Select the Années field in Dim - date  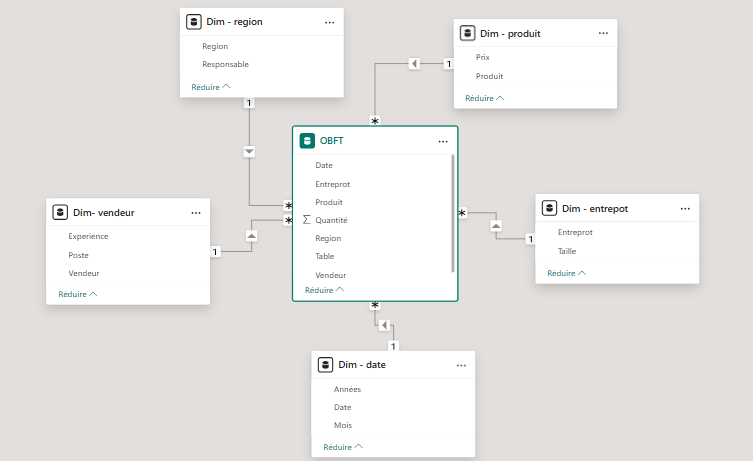347,389
